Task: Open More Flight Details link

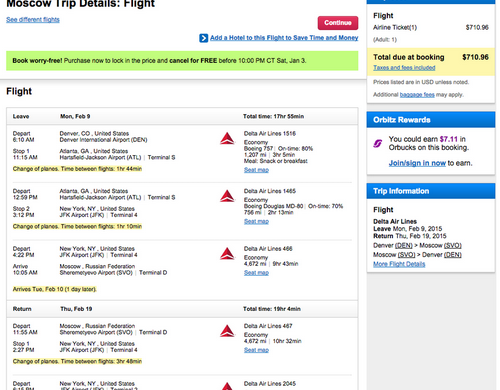Action: tap(399, 264)
